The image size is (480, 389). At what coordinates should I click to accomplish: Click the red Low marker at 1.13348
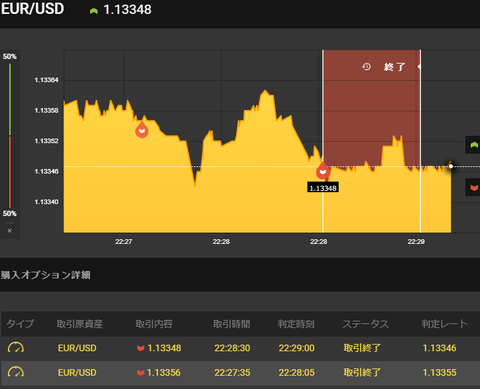coord(323,171)
